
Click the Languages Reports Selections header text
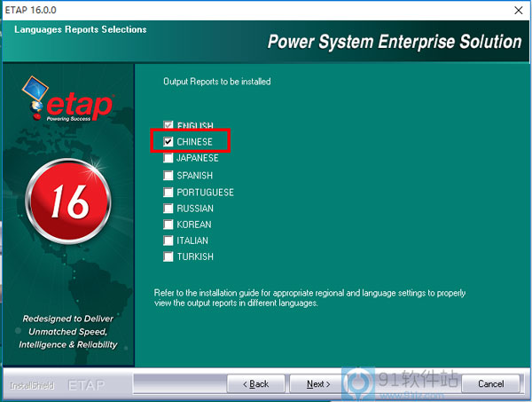pos(81,29)
